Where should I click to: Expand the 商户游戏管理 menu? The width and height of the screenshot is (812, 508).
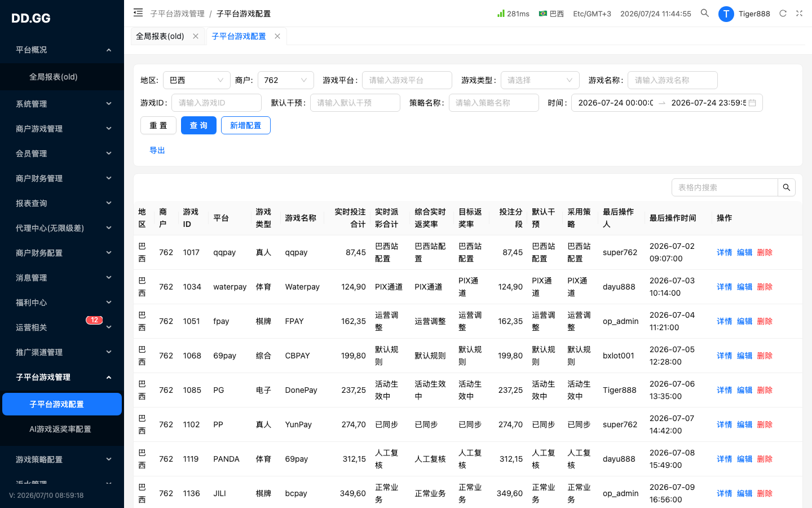pos(62,129)
